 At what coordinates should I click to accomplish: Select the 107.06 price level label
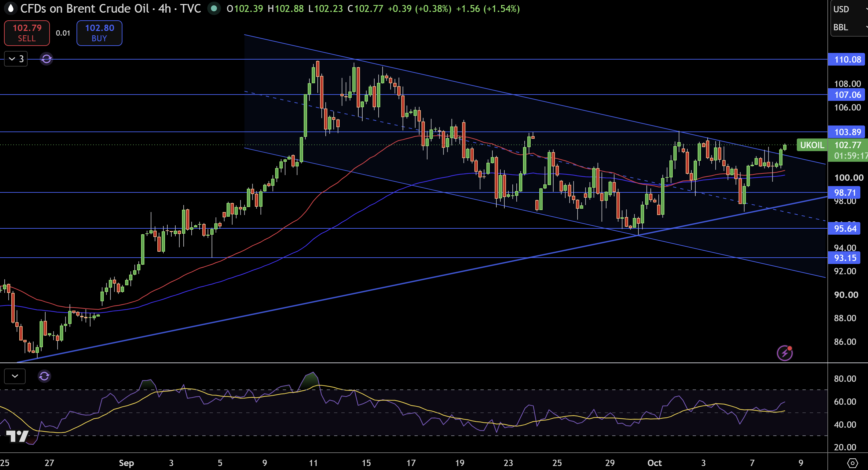[846, 95]
